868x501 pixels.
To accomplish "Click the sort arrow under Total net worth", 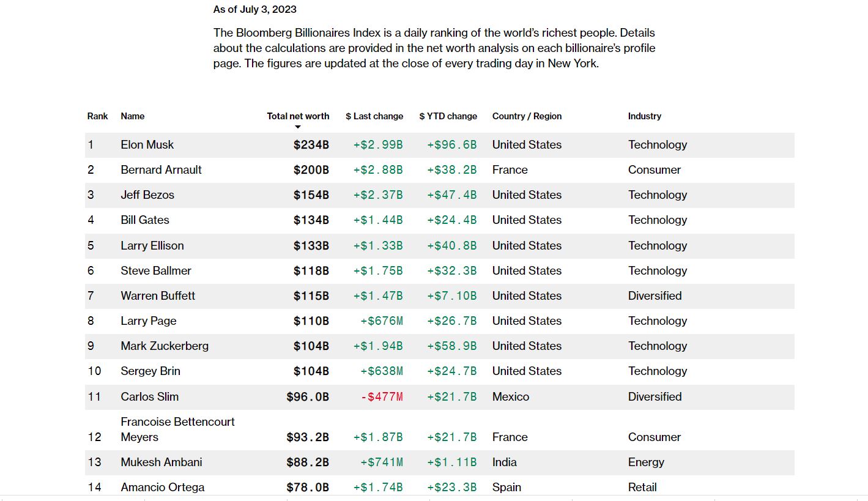I will [x=298, y=127].
